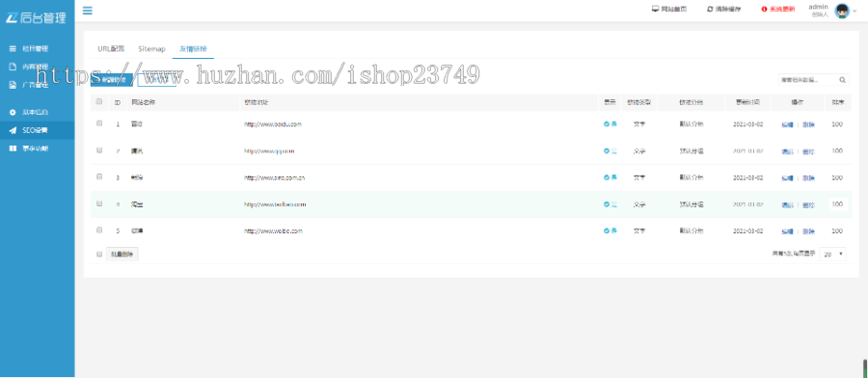Toggle display status for baidu.com row
The height and width of the screenshot is (378, 868).
610,124
